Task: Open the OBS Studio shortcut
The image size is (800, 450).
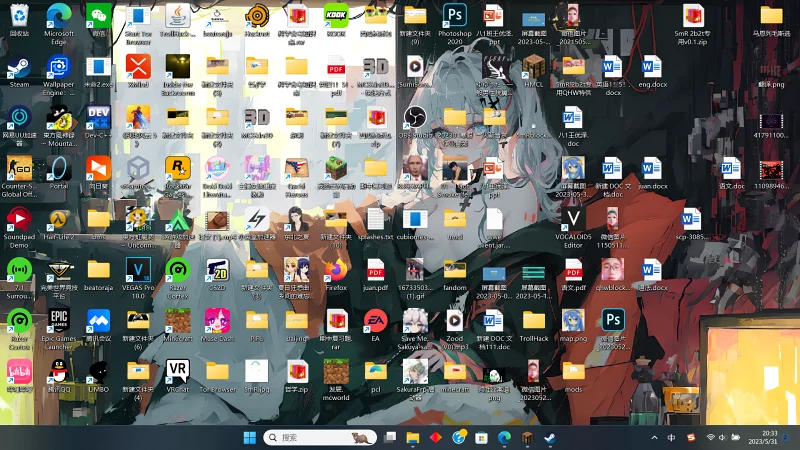Action: [x=415, y=123]
